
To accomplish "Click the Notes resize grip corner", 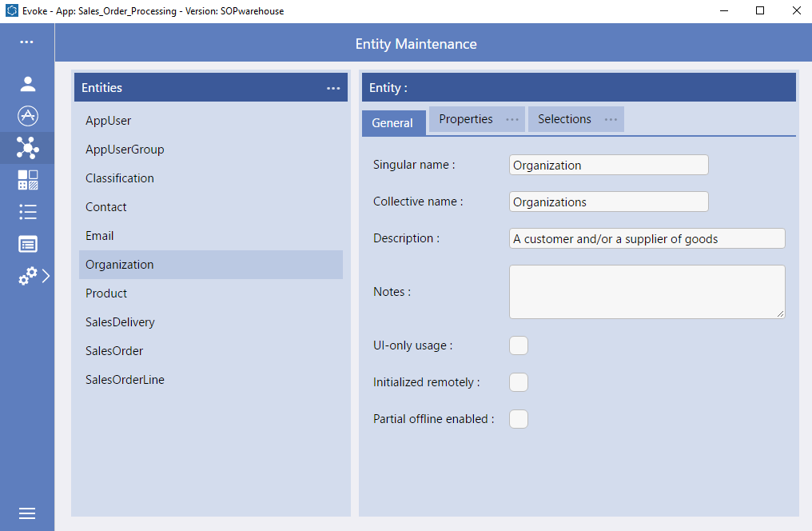I will (780, 314).
